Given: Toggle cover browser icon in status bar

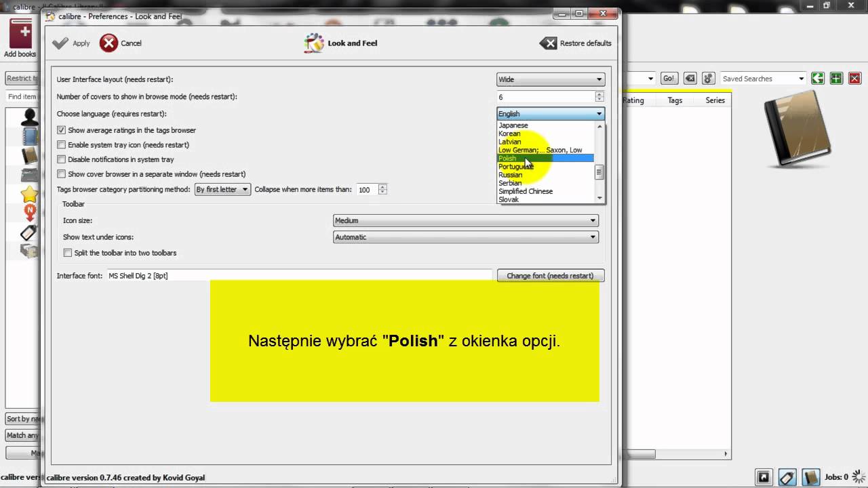Looking at the screenshot, I should pyautogui.click(x=764, y=477).
